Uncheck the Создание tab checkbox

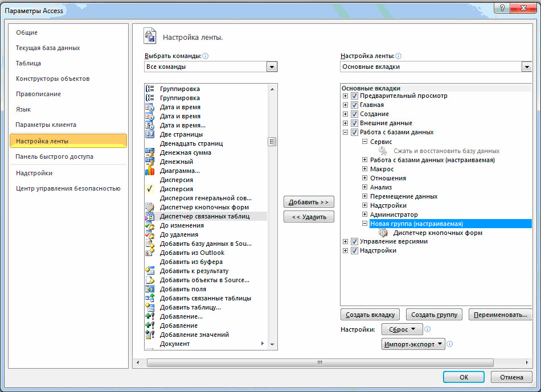point(354,114)
